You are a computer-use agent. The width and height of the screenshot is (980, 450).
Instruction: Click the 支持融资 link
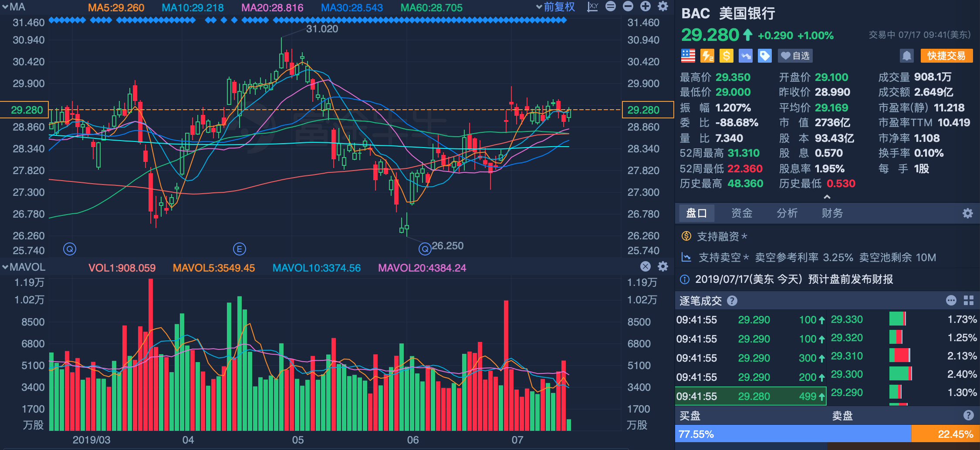tap(722, 236)
